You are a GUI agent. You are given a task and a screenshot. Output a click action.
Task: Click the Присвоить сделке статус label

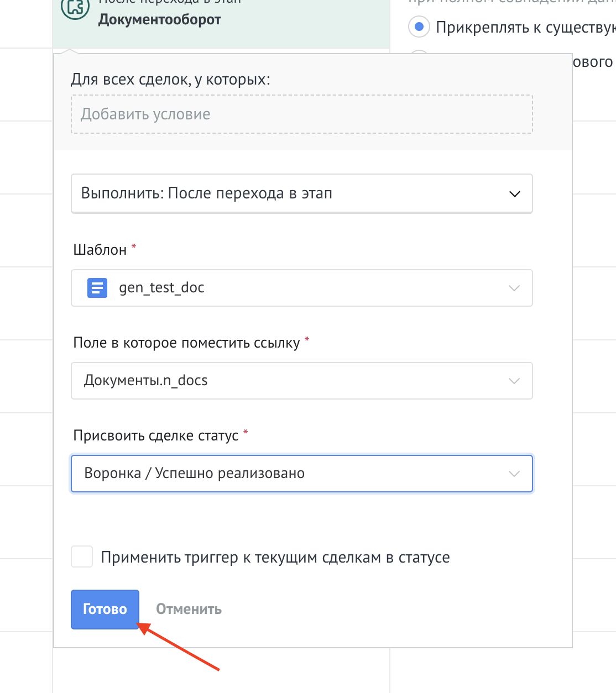point(156,435)
